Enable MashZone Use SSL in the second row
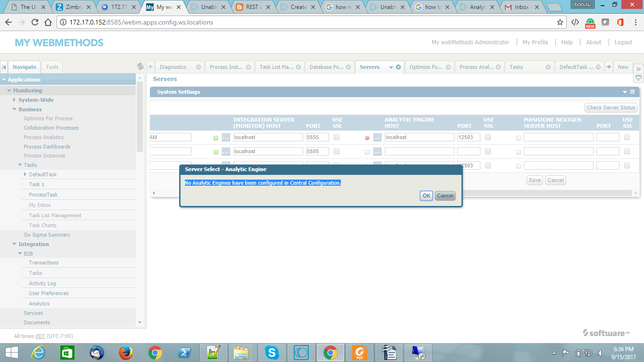Screen dimensions: 644x362 tap(627, 152)
